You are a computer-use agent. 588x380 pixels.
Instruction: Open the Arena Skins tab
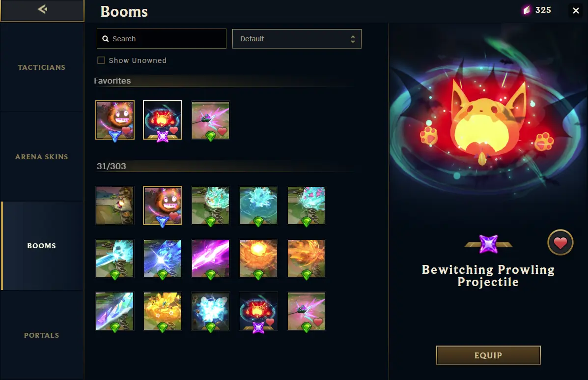click(42, 157)
